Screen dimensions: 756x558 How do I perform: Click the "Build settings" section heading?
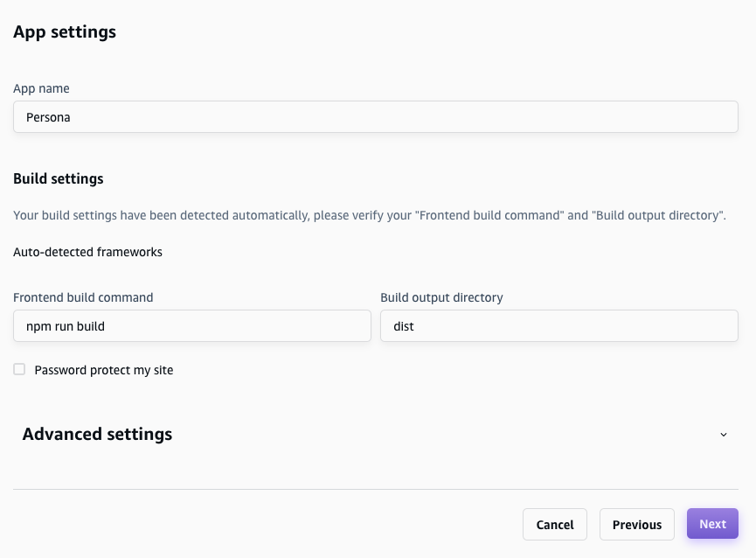pyautogui.click(x=59, y=178)
